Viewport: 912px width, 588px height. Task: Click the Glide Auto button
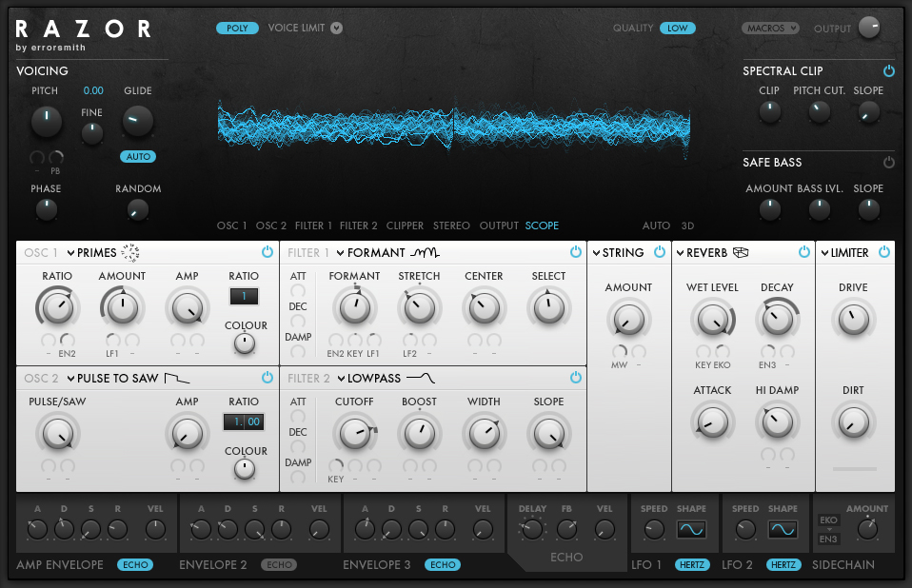(x=138, y=156)
